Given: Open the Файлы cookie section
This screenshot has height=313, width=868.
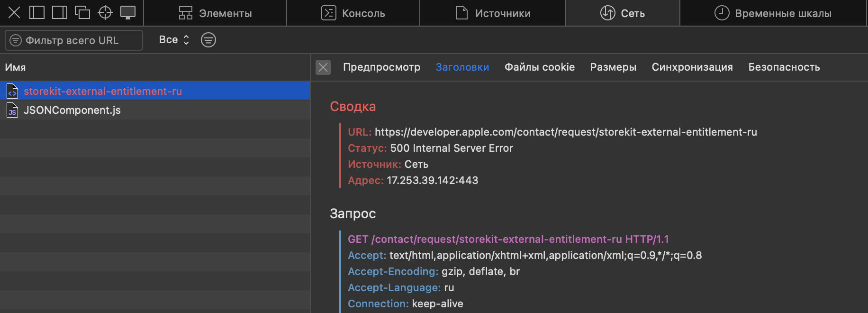Looking at the screenshot, I should 539,67.
